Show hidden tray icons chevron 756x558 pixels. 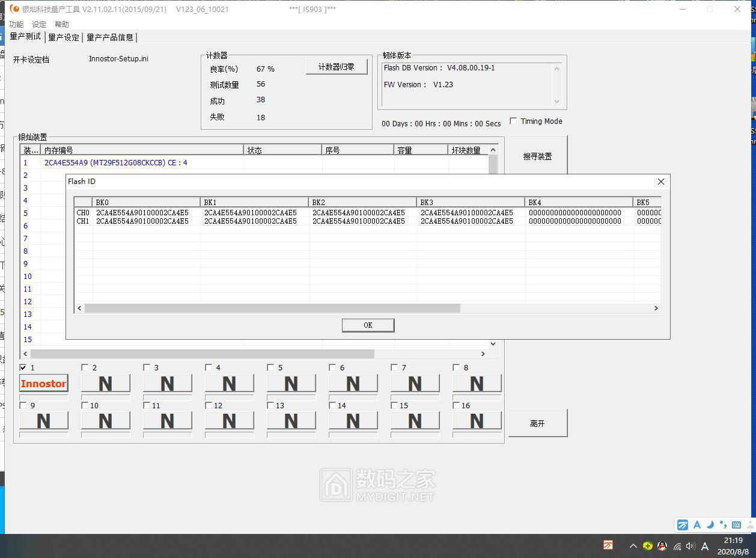pos(633,546)
